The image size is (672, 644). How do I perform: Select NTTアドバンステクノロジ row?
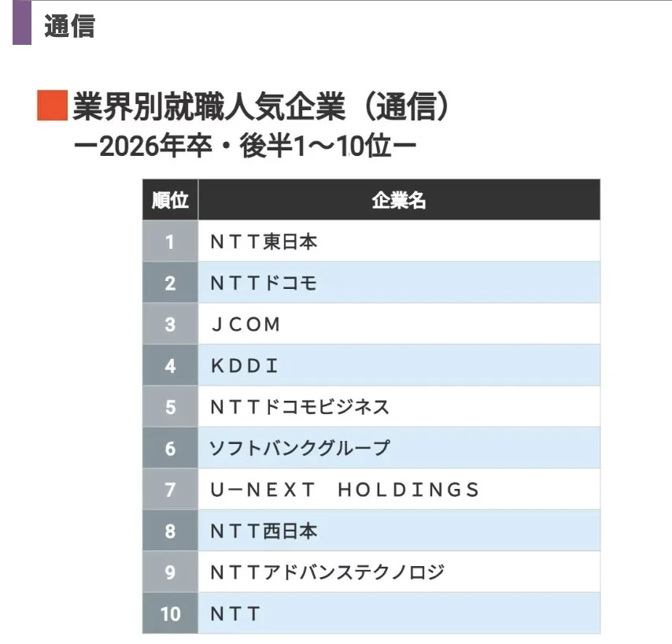371,572
